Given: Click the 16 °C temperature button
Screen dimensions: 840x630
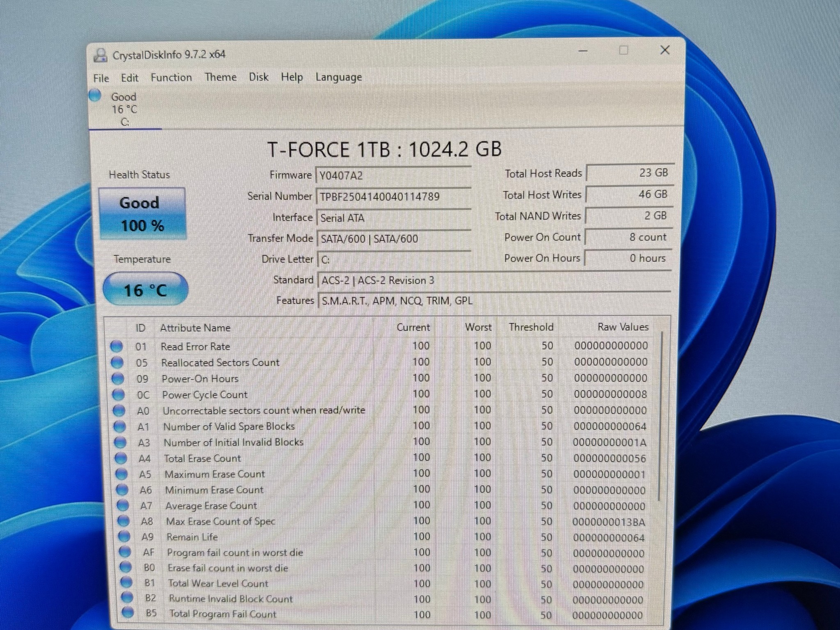Looking at the screenshot, I should (145, 289).
